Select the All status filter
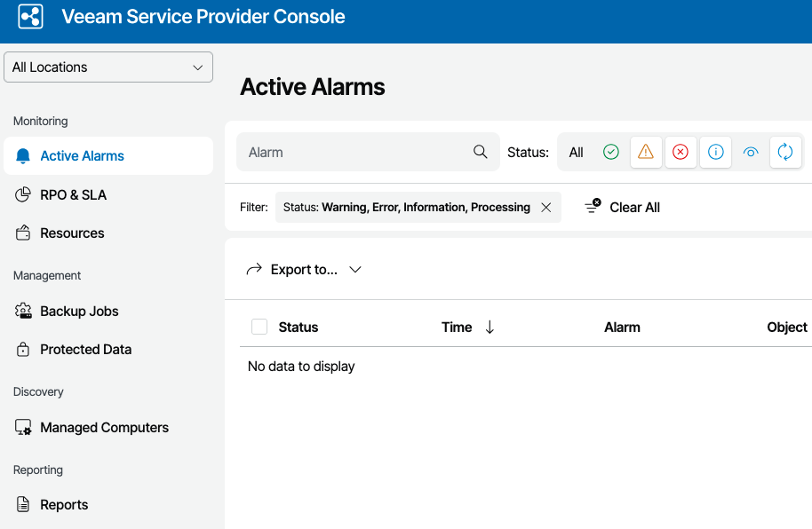 [x=576, y=152]
